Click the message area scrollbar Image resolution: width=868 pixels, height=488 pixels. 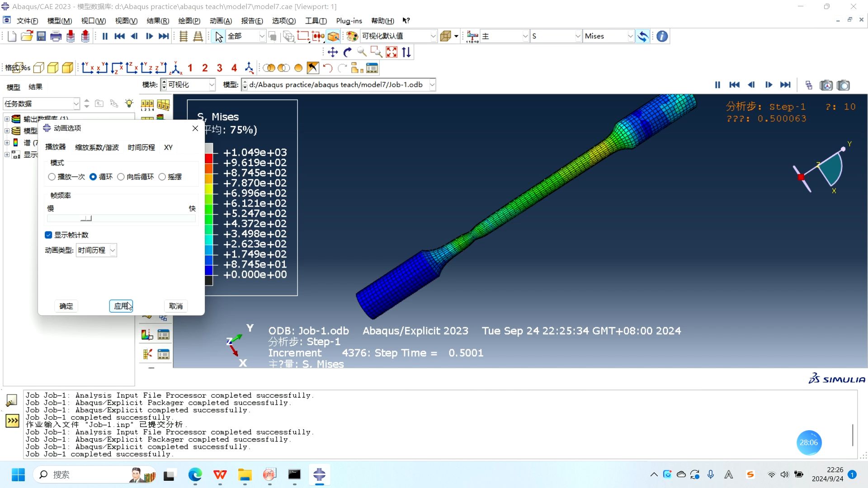coord(853,436)
